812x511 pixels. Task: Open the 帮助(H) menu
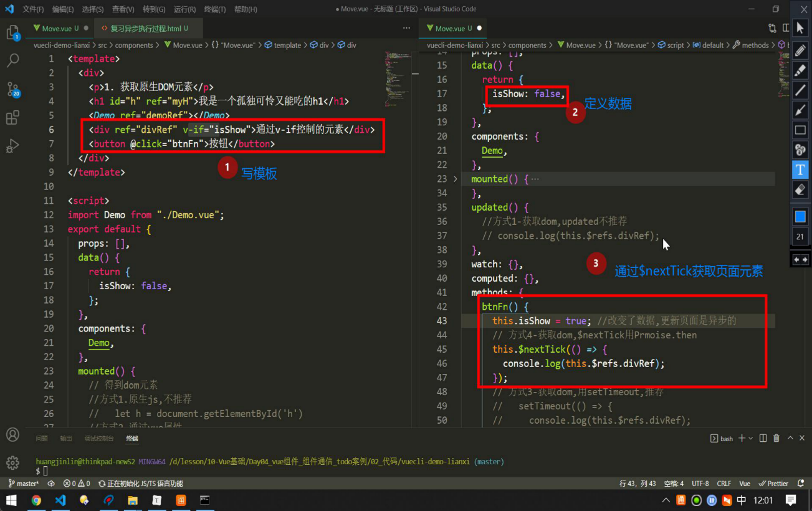click(x=245, y=9)
